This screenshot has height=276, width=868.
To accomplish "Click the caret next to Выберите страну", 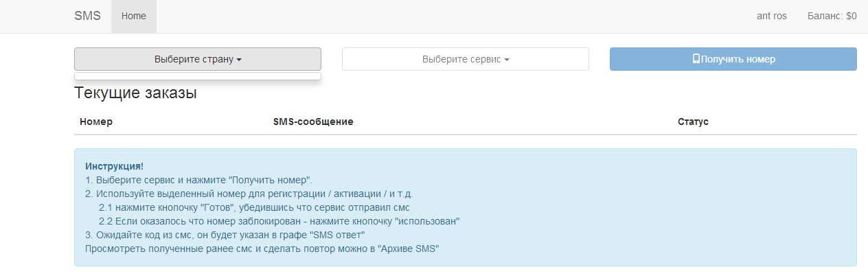I will pyautogui.click(x=239, y=60).
